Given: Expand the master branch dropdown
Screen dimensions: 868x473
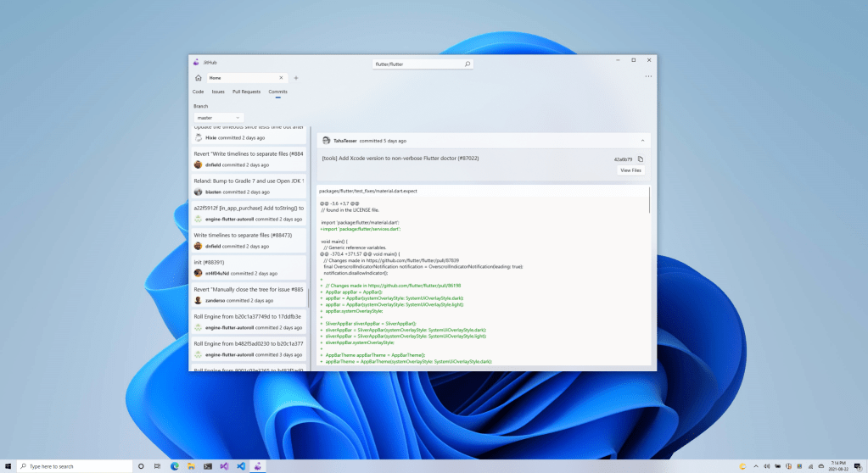Looking at the screenshot, I should coord(219,117).
